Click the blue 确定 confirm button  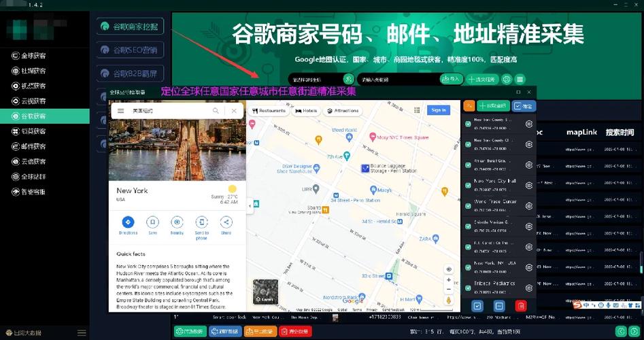[x=524, y=106]
